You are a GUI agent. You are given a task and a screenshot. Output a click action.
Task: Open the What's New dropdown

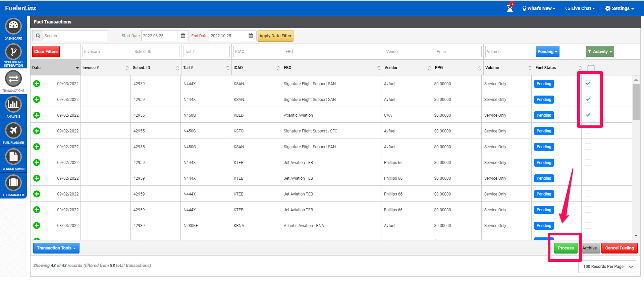(x=539, y=8)
